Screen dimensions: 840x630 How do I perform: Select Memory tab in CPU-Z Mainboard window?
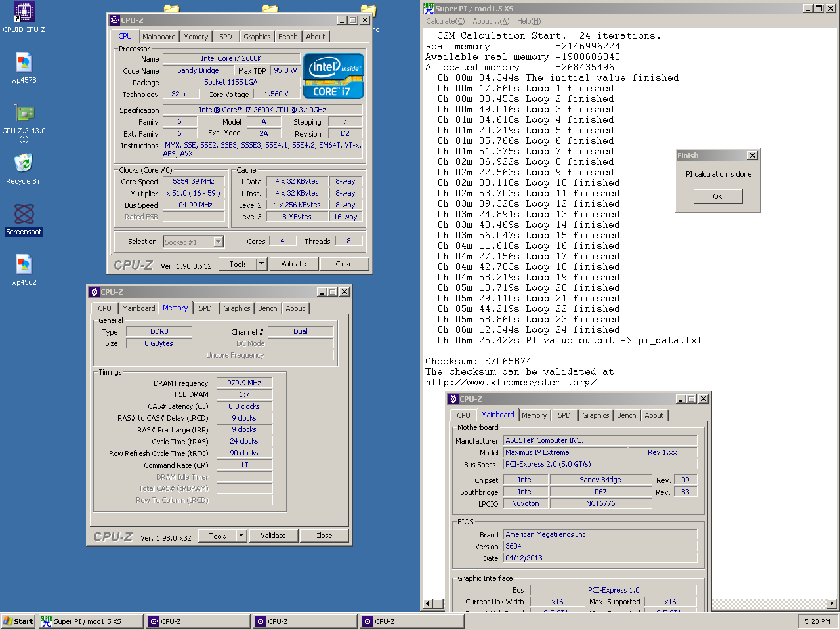pos(534,415)
